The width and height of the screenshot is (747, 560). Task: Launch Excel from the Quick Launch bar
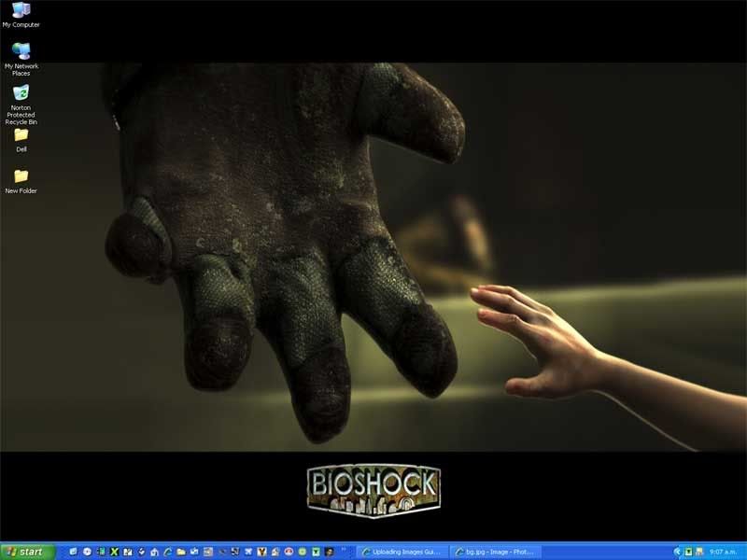[x=114, y=552]
